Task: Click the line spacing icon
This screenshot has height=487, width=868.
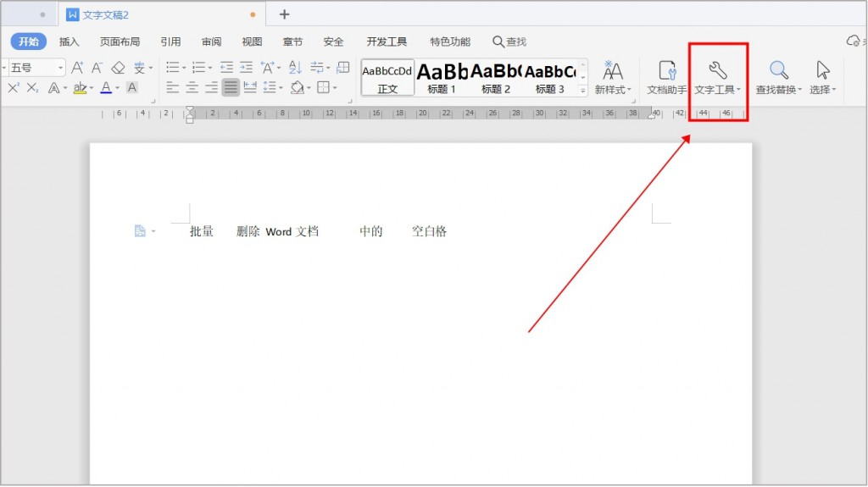Action: point(269,87)
